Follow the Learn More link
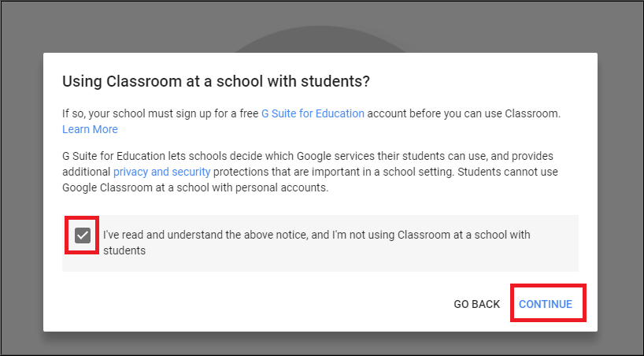Viewport: 644px width, 356px height. pos(90,129)
